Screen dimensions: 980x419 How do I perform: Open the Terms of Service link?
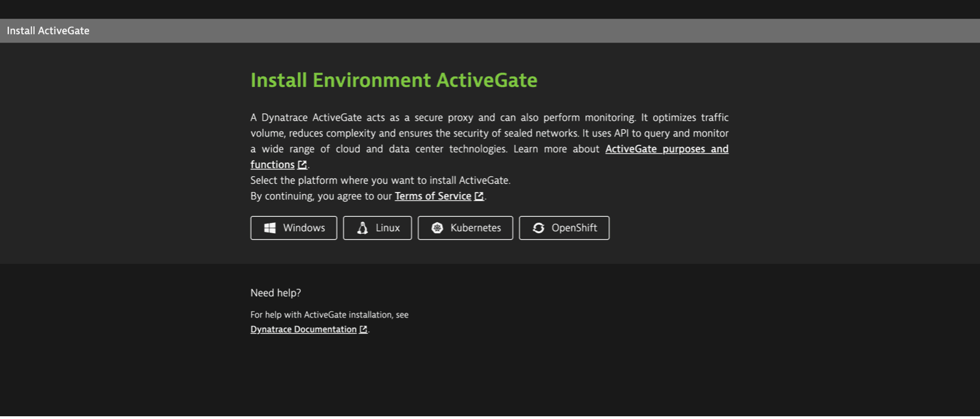[x=433, y=196]
